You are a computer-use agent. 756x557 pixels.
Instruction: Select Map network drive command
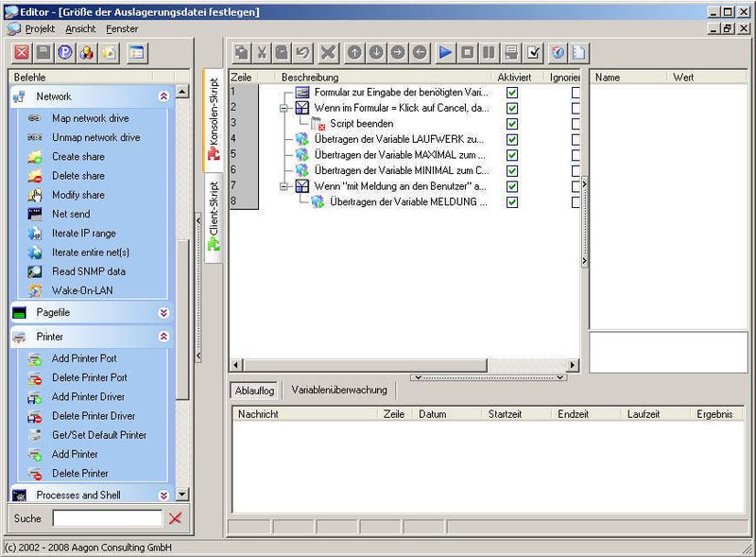click(x=90, y=118)
